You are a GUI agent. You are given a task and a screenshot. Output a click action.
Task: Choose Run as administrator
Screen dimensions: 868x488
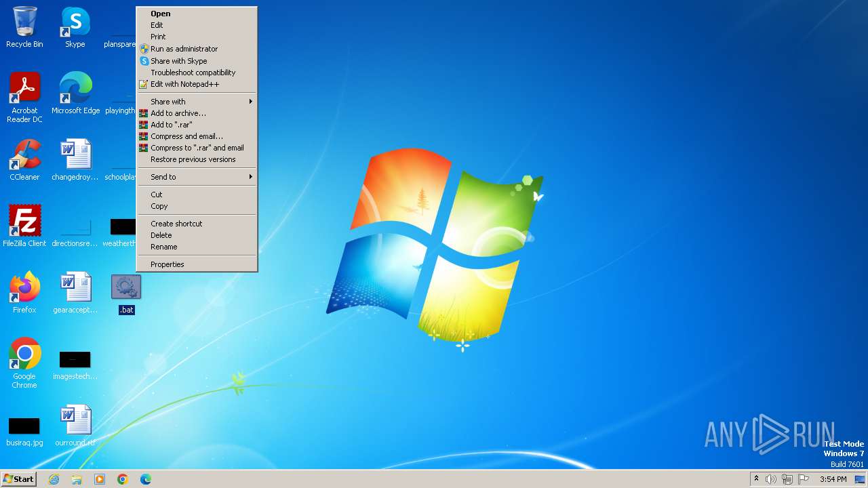(x=197, y=49)
